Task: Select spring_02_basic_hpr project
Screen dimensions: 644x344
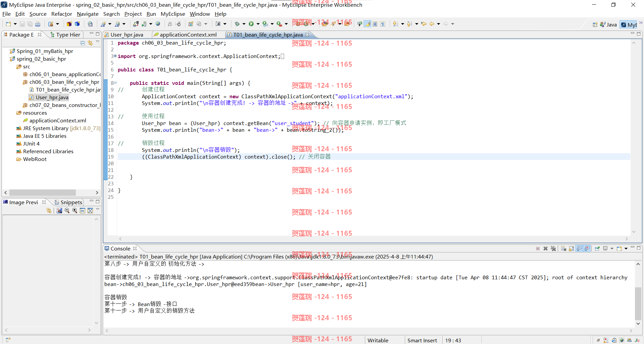Action: click(x=41, y=59)
